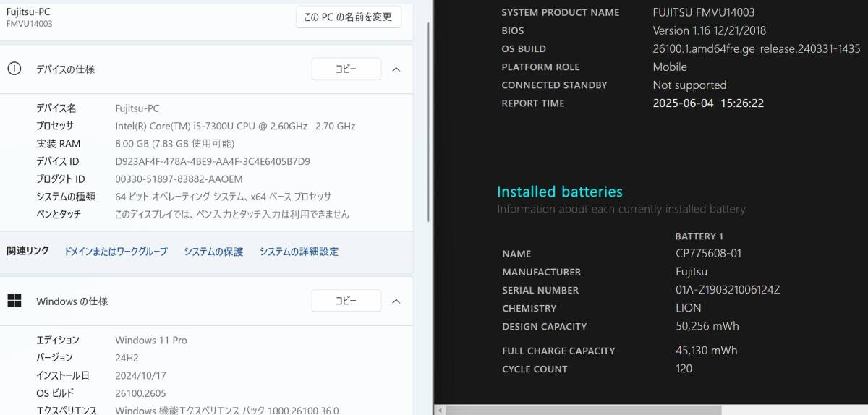Click the device specifications info icon
The image size is (868, 415).
point(14,69)
